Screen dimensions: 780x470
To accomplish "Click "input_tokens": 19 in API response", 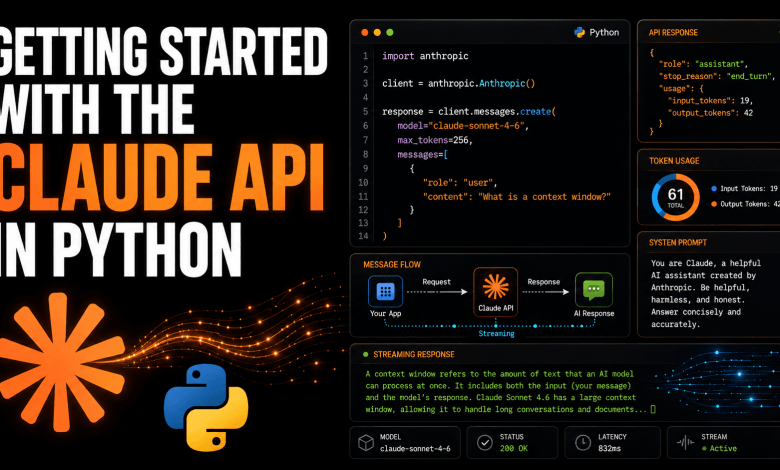I will [x=710, y=100].
